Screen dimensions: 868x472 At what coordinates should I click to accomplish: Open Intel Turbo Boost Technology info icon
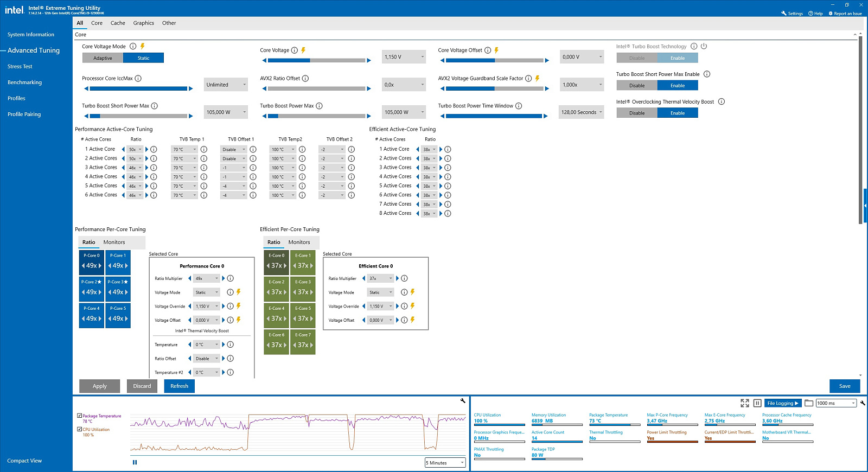694,47
